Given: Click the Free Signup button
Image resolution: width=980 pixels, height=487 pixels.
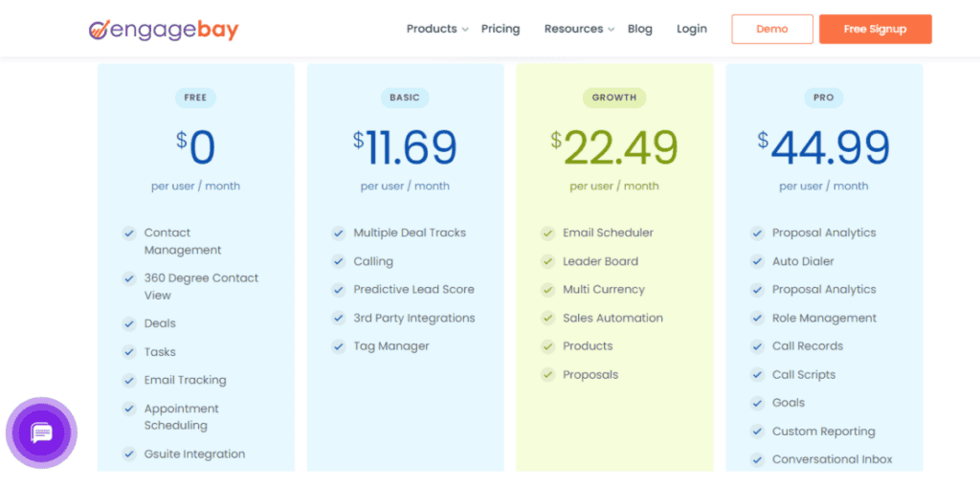Looking at the screenshot, I should click(876, 29).
